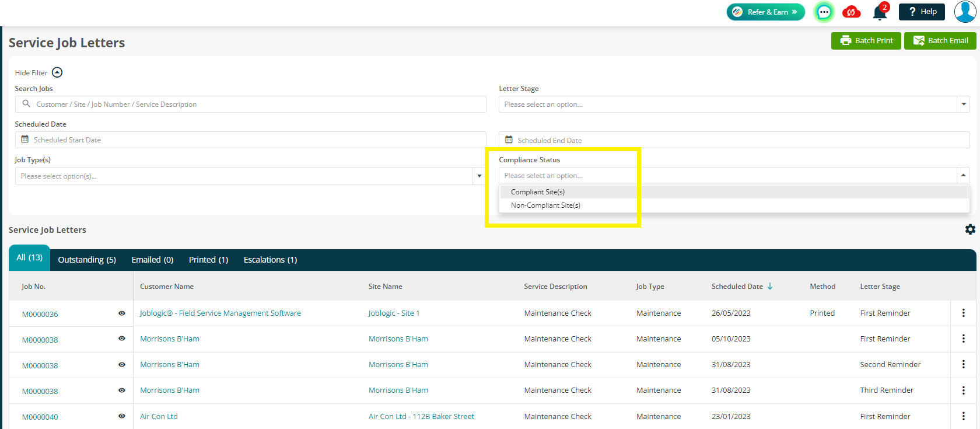The height and width of the screenshot is (429, 980).
Task: Click the eye icon in the 05/10/2023 row
Action: pyautogui.click(x=122, y=339)
